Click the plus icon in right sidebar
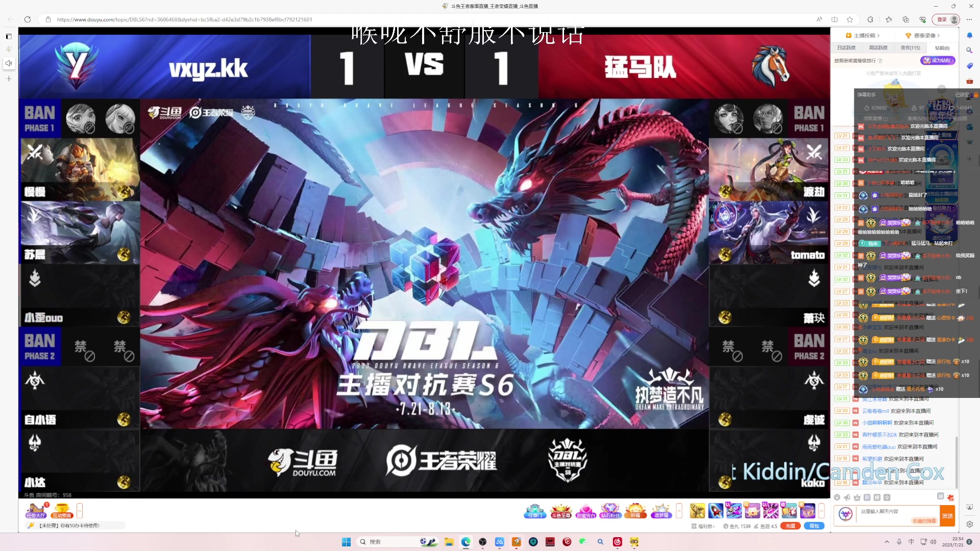Image resolution: width=980 pixels, height=551 pixels. [970, 159]
